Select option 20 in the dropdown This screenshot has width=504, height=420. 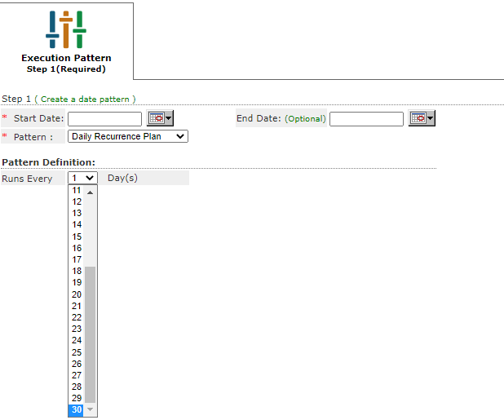pos(77,294)
